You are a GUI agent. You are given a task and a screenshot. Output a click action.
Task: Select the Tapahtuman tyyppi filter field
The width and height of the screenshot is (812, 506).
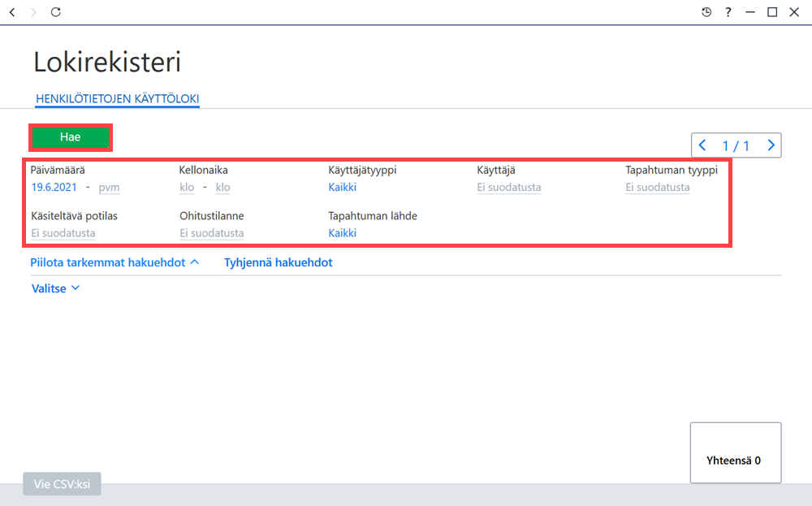(x=658, y=188)
